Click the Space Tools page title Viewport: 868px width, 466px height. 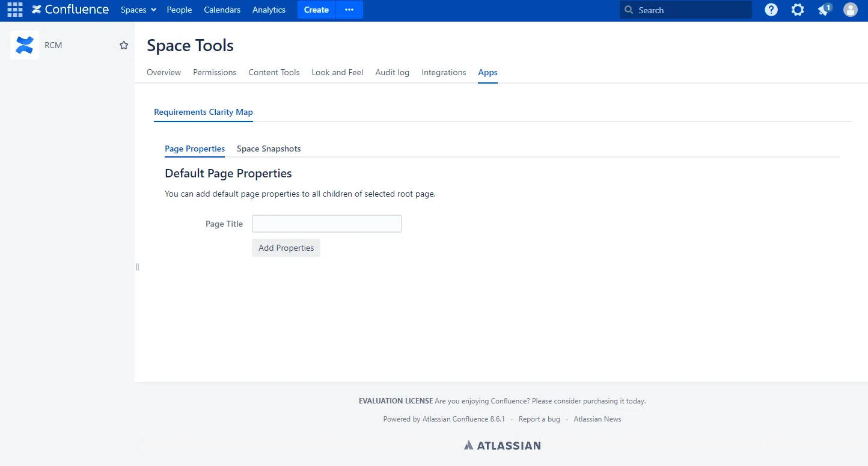click(x=190, y=45)
